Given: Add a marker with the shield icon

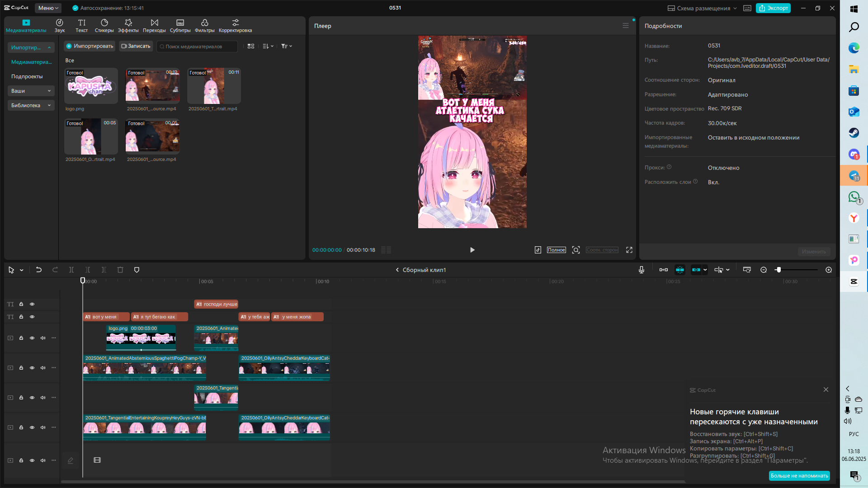Looking at the screenshot, I should (x=137, y=270).
